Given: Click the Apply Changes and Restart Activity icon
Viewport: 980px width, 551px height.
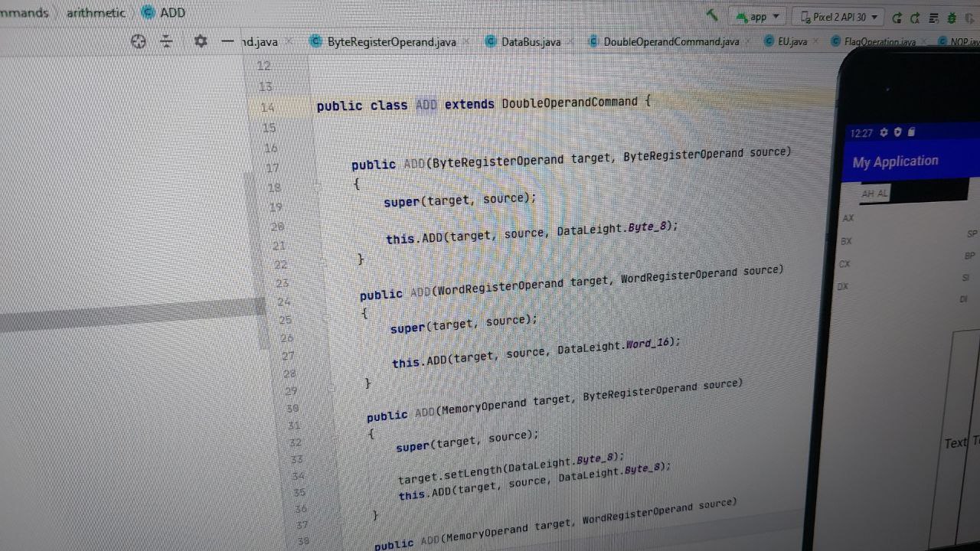Looking at the screenshot, I should click(897, 18).
